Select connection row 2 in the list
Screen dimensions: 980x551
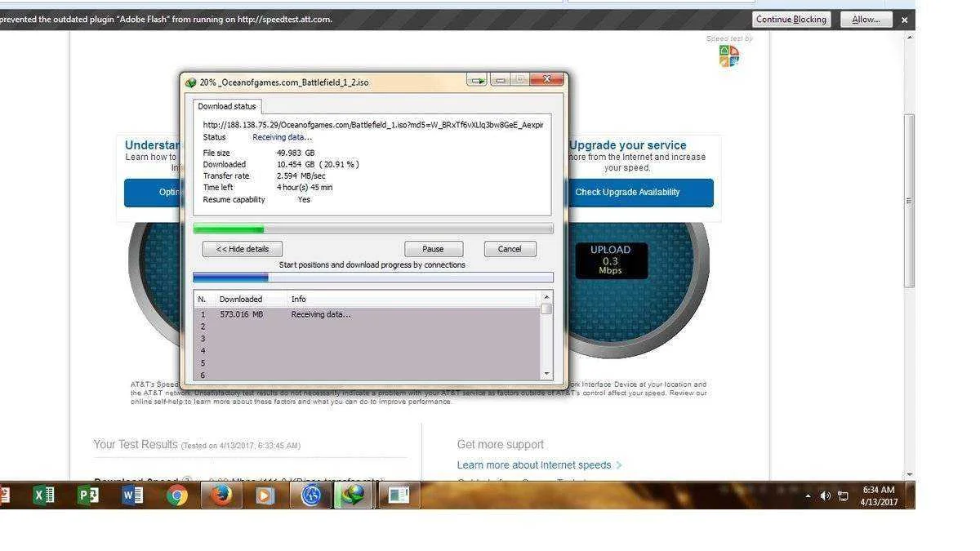pyautogui.click(x=367, y=327)
